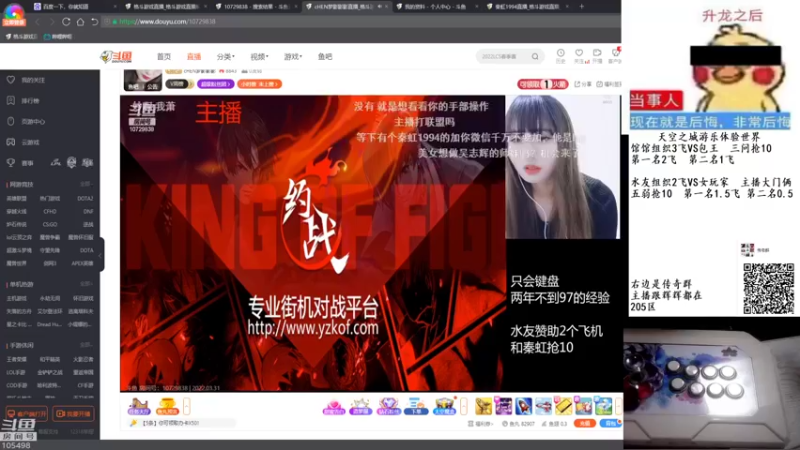Viewport: 800px width, 450px height.
Task: Open the CS:GO category in sidebar
Action: click(x=50, y=224)
